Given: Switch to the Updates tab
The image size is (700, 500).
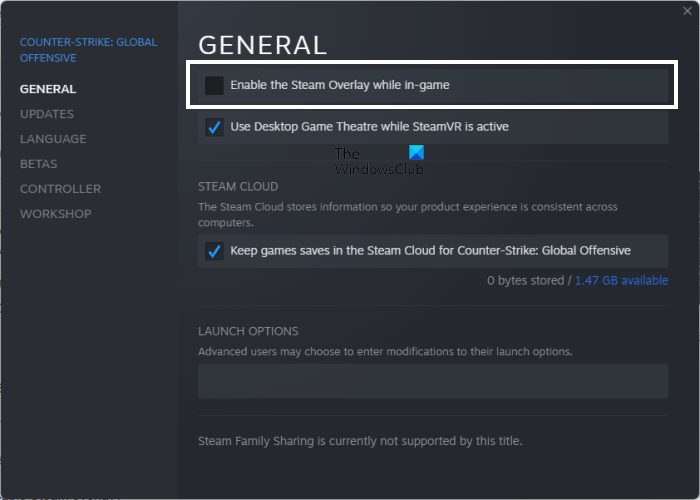Looking at the screenshot, I should 47,114.
